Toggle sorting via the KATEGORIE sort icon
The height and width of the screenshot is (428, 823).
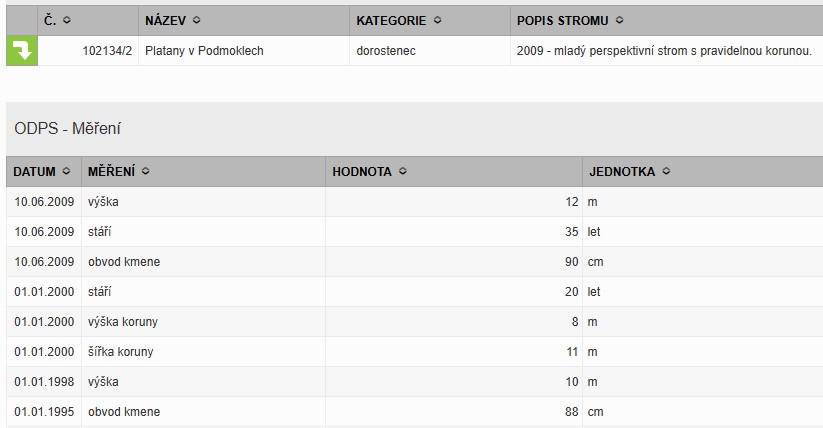(x=438, y=21)
